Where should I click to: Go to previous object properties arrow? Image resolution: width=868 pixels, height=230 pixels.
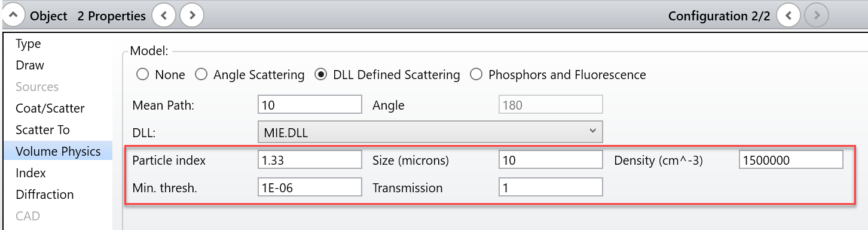point(164,16)
